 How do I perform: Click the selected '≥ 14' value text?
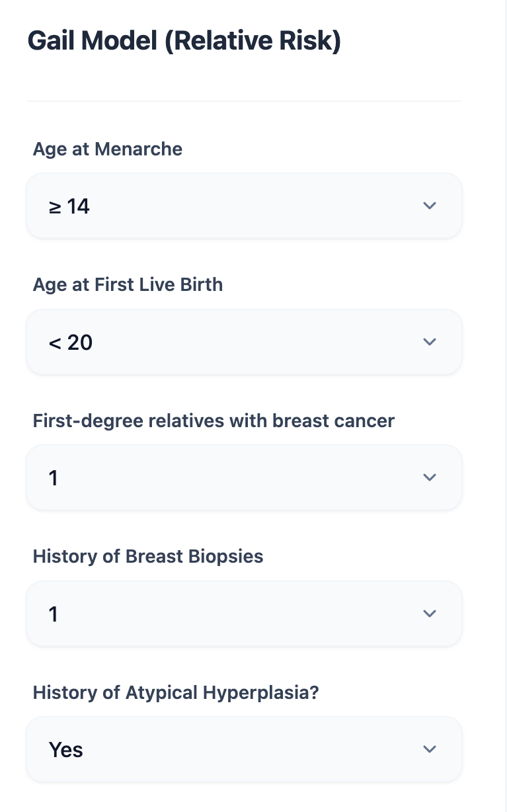[69, 207]
